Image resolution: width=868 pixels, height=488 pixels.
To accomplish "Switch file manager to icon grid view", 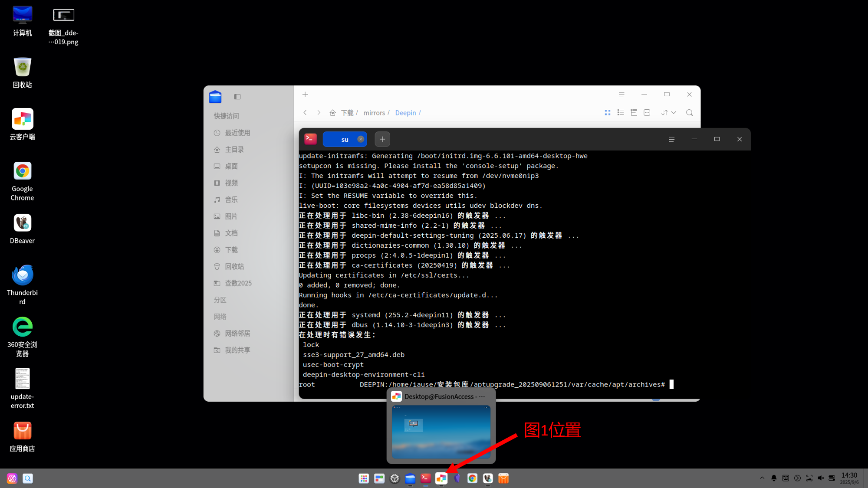I will coord(608,113).
